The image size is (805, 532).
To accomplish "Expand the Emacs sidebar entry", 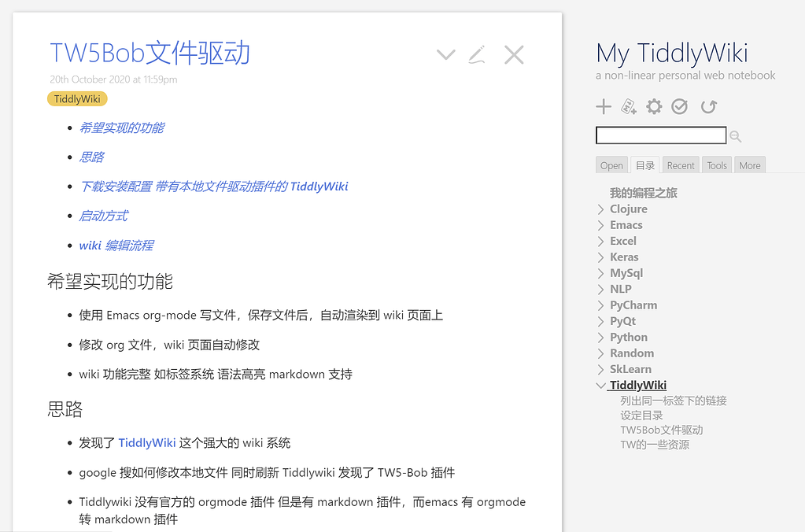I will pyautogui.click(x=600, y=224).
